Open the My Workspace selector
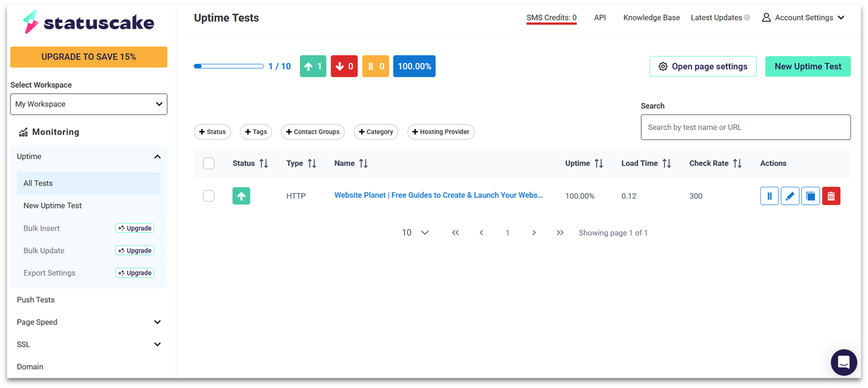 pyautogui.click(x=88, y=104)
